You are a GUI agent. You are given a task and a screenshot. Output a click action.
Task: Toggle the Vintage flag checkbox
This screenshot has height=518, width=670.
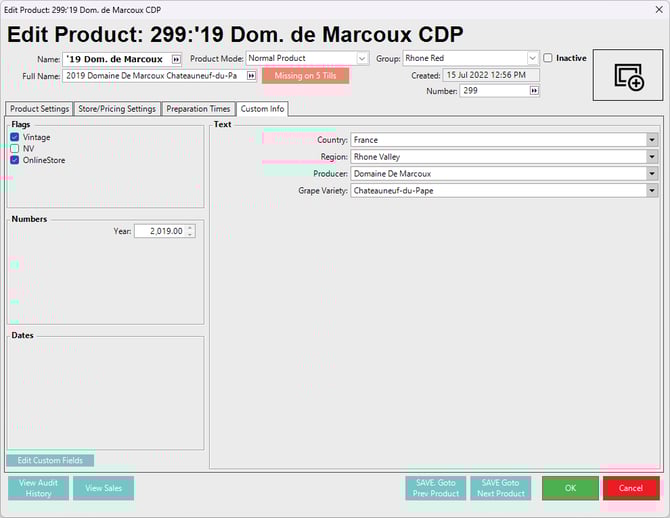(x=15, y=137)
